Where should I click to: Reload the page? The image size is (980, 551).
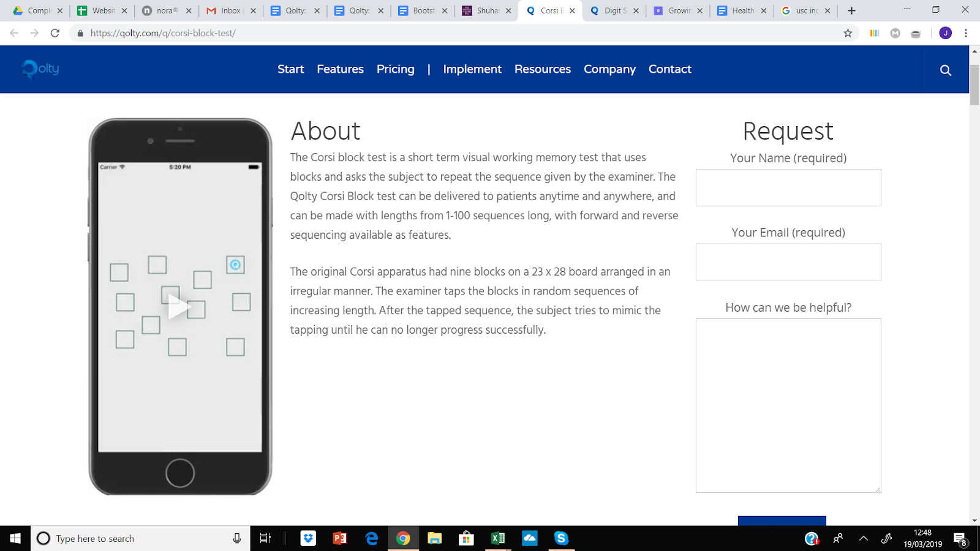click(55, 33)
